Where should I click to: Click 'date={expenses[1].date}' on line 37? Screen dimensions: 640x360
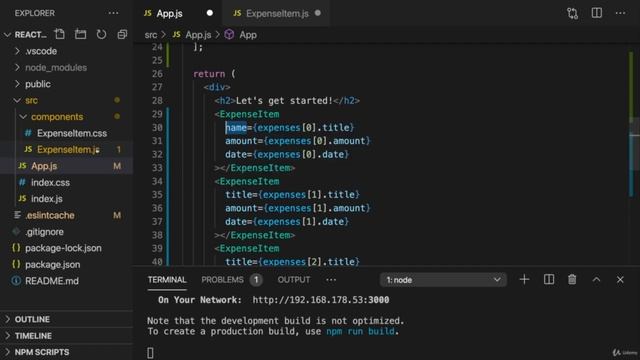point(287,222)
